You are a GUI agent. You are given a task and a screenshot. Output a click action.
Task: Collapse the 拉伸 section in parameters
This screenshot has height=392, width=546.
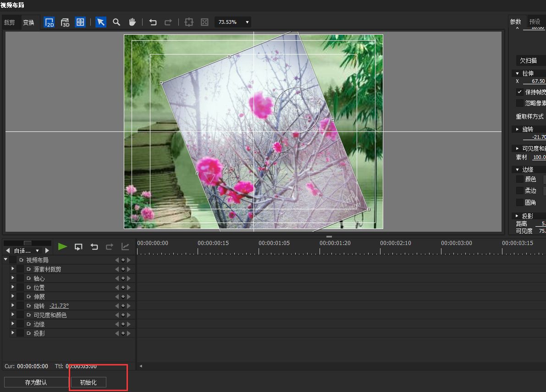518,73
